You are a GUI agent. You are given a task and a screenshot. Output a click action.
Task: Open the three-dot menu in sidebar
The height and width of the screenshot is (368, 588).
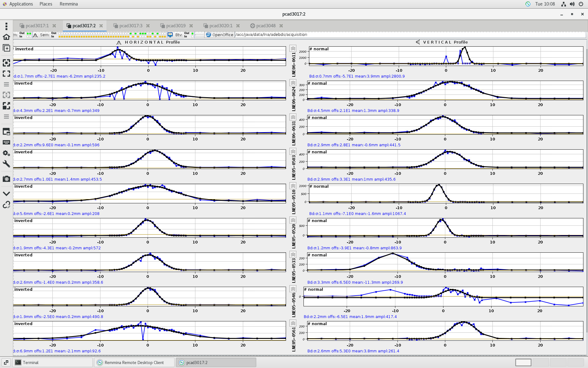point(6,26)
